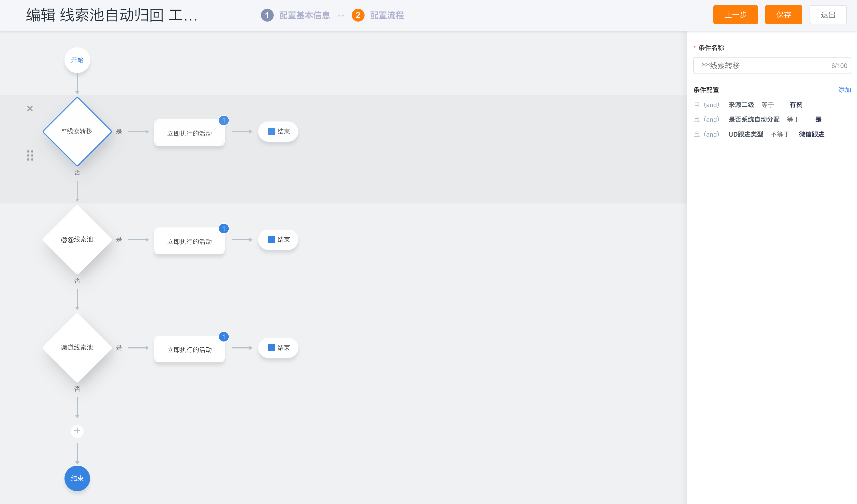857x504 pixels.
Task: Click the badge 1 on first activity box
Action: click(x=223, y=120)
